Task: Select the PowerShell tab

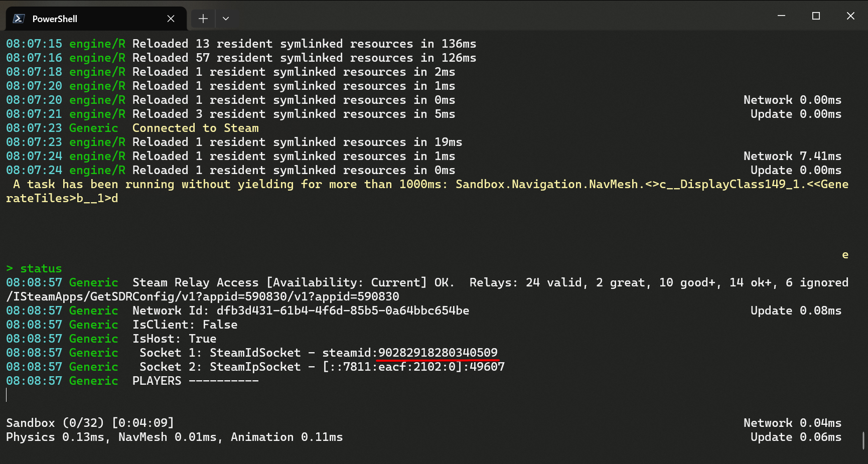Action: pyautogui.click(x=75, y=19)
